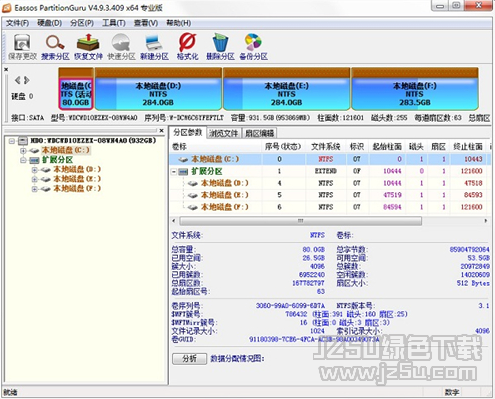Click table scrollbar left arrow

point(174,221)
